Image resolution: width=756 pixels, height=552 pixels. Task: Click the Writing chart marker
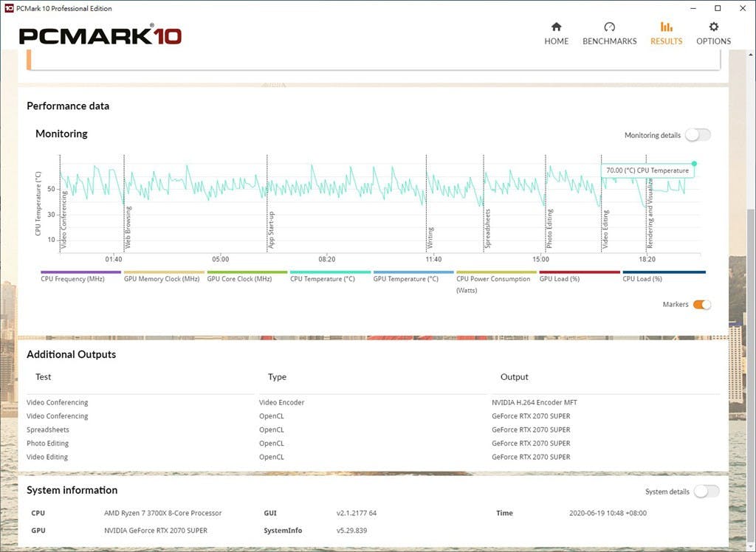pos(430,238)
